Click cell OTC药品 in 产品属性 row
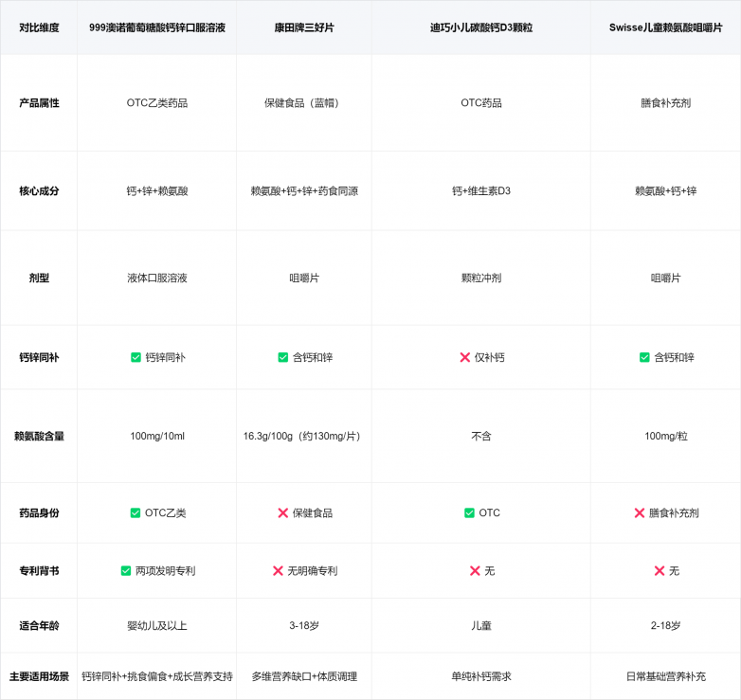Screen dimensions: 741x700 [481, 103]
